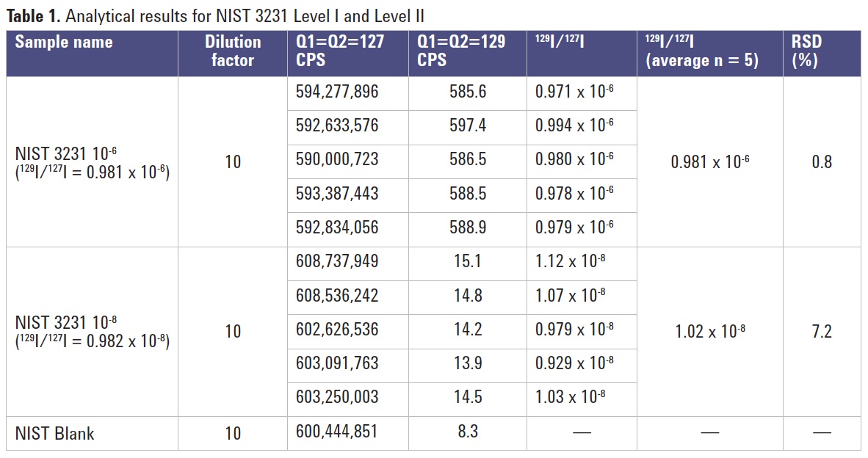This screenshot has height=458, width=868.
Task: Select the 7.2 RSD value
Action: tap(821, 331)
